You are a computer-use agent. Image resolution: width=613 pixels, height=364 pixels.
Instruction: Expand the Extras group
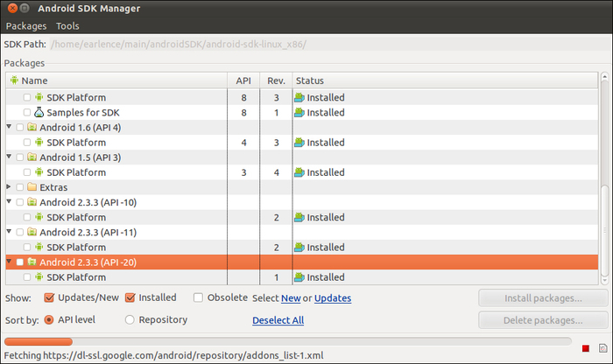pos(9,186)
